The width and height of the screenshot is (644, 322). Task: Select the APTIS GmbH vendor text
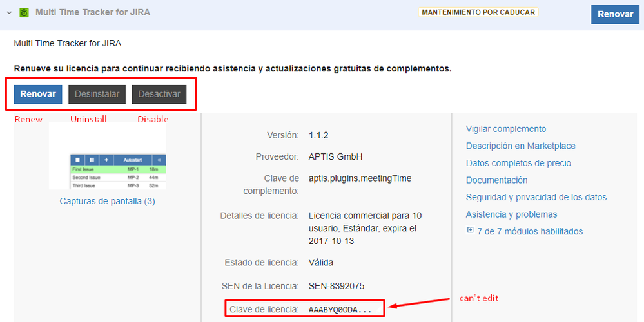[x=336, y=156]
